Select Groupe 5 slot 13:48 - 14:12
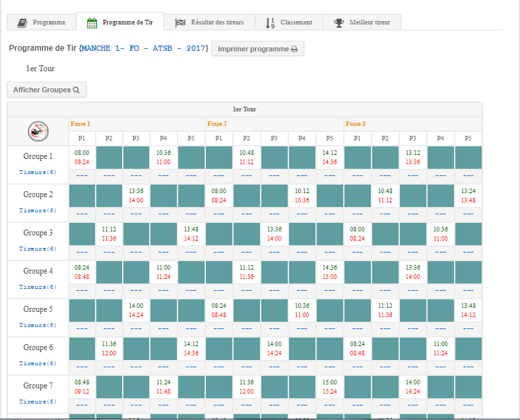The height and width of the screenshot is (420, 520). (x=469, y=311)
